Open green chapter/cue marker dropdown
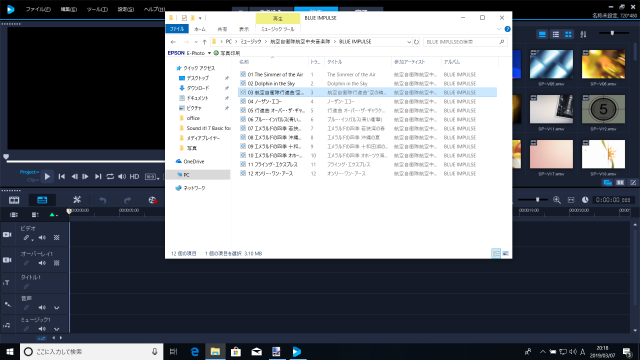 [53, 215]
